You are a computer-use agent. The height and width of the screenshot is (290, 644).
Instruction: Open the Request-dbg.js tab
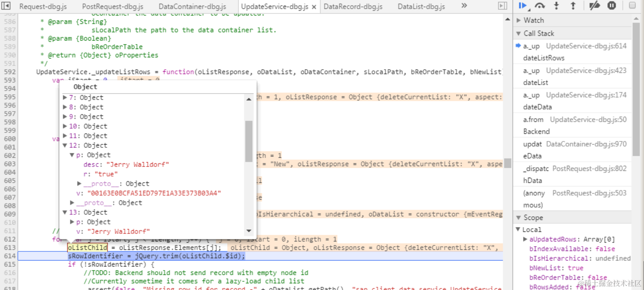coord(43,6)
